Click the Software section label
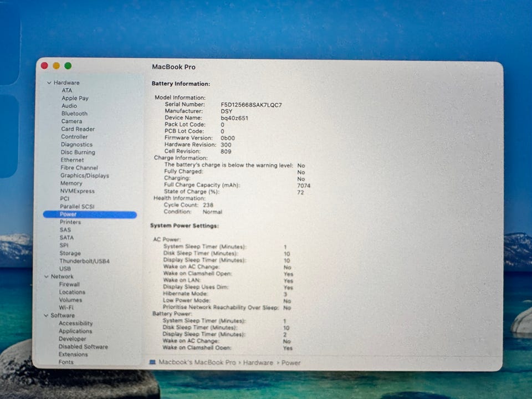 63,315
